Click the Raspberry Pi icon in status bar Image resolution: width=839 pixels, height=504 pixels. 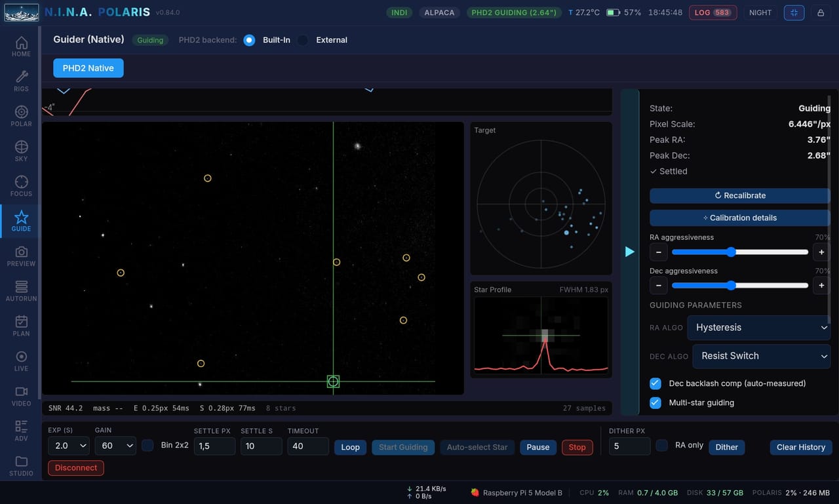click(x=475, y=493)
